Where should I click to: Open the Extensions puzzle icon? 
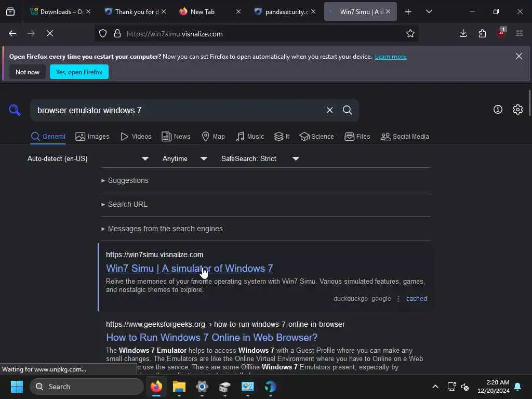point(482,34)
